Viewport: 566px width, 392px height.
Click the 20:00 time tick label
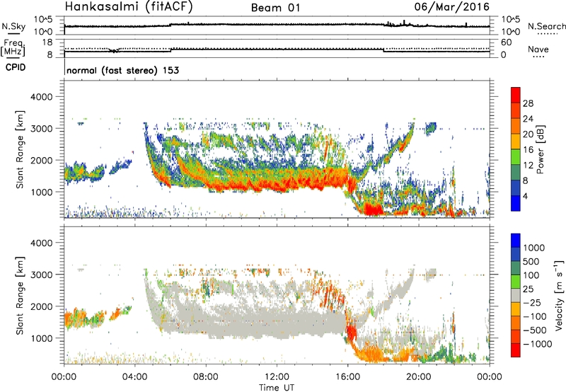419,377
